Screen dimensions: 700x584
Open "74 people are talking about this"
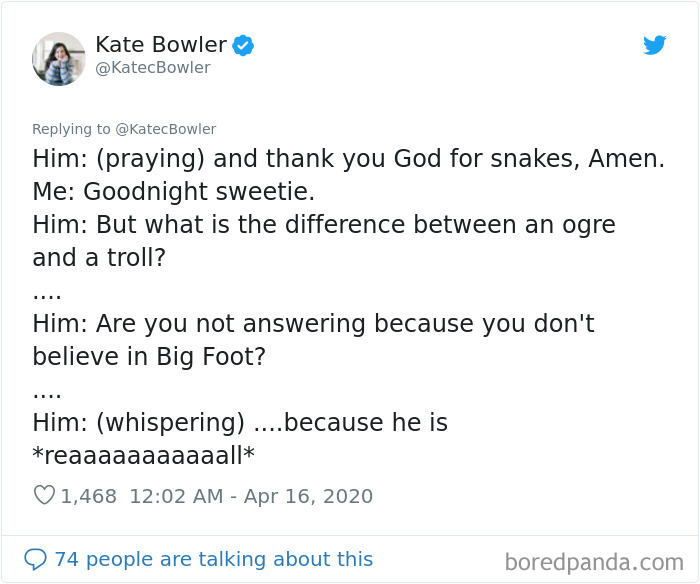tap(213, 559)
